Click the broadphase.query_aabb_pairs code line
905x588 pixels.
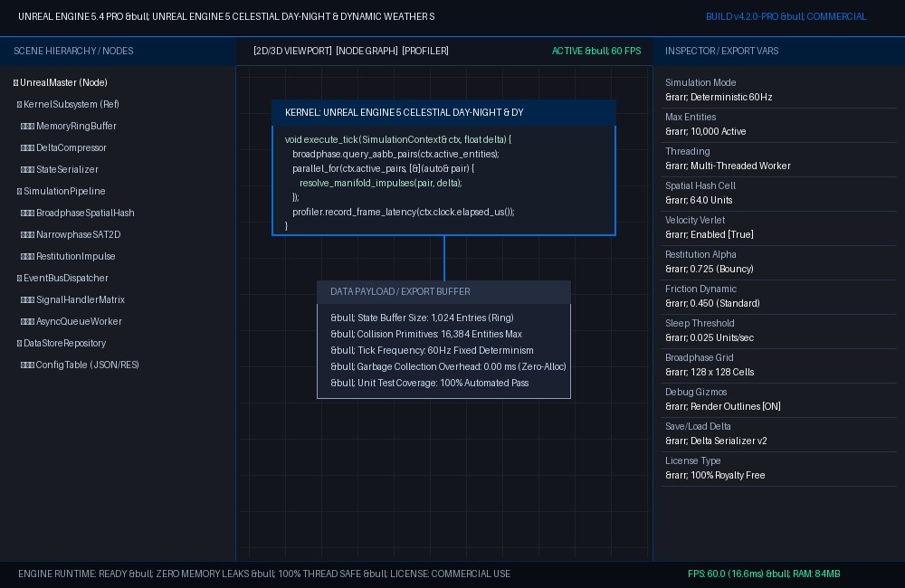395,154
